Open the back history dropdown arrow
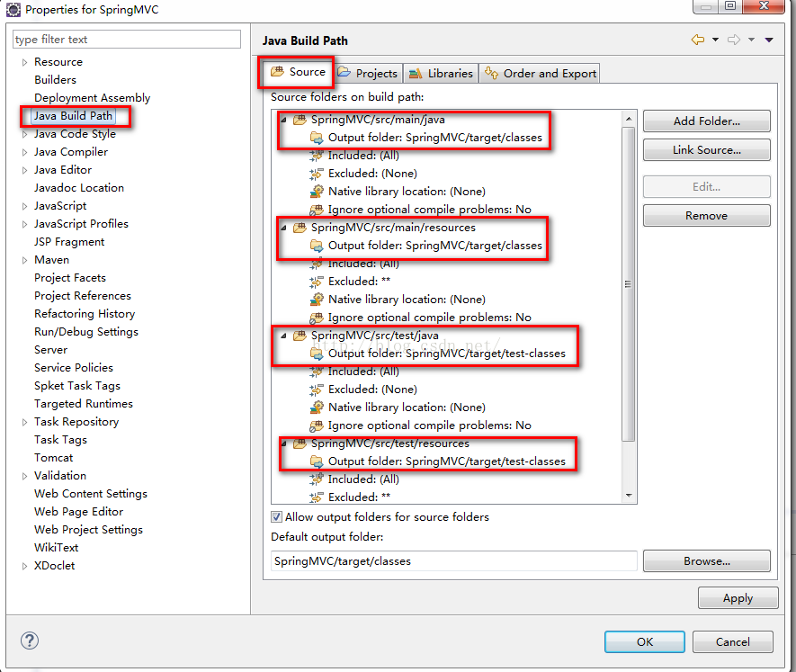Screen dimensions: 796x672 click(715, 40)
